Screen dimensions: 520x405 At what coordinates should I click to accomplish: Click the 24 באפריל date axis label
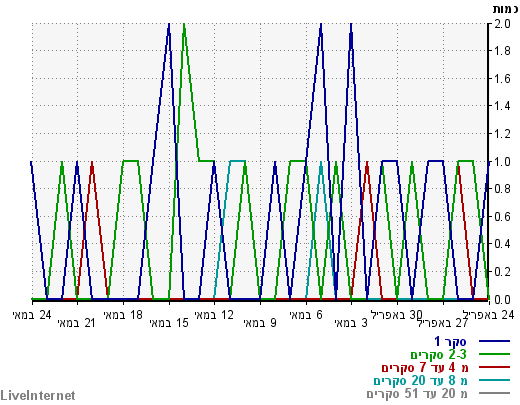488,315
